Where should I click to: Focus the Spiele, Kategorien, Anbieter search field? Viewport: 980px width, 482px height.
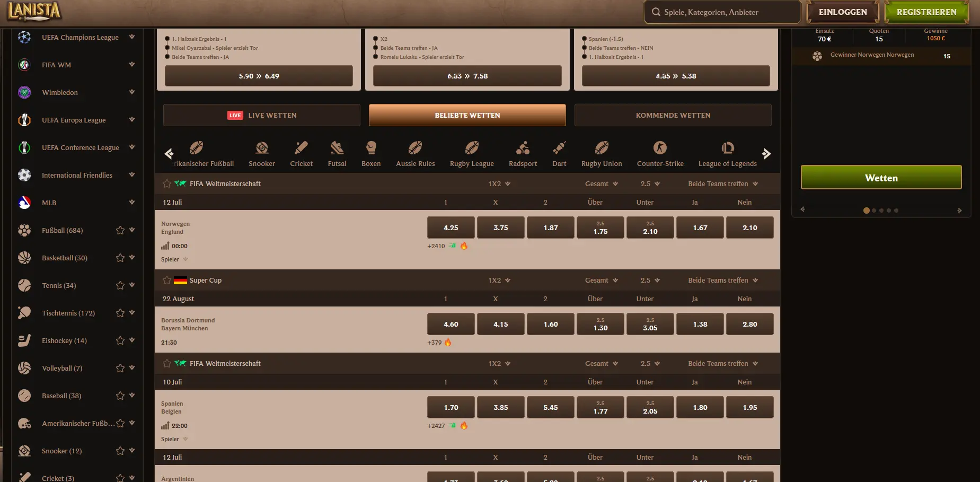coord(722,12)
